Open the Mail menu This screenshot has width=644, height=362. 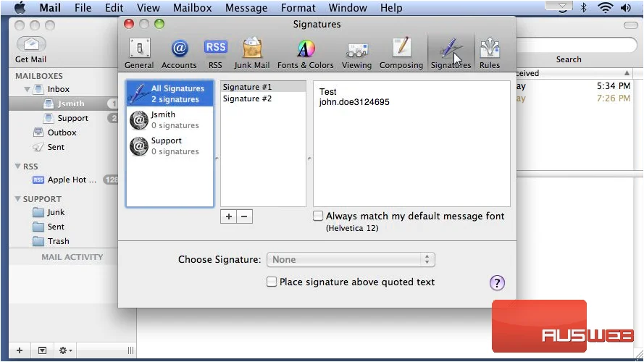50,8
